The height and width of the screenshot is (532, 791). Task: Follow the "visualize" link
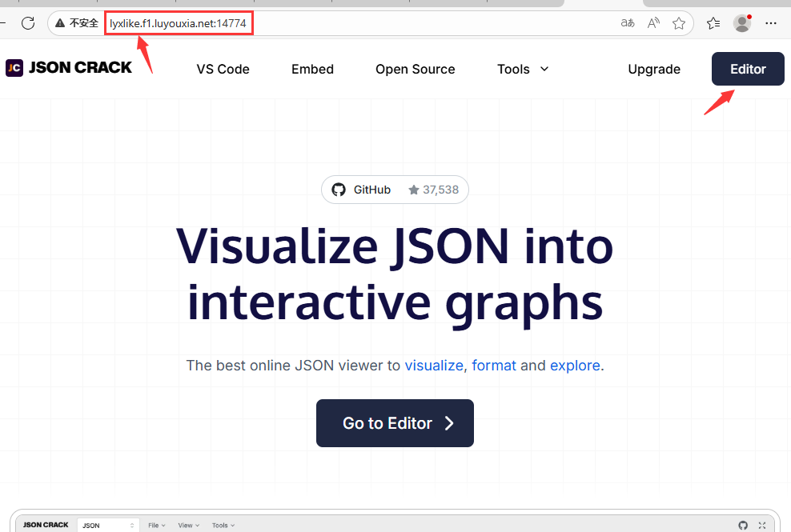point(434,365)
